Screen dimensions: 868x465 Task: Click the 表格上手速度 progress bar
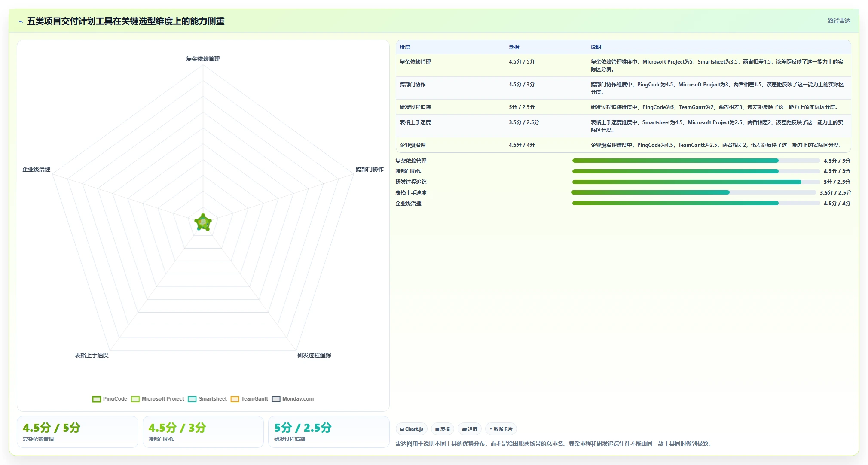(x=694, y=192)
